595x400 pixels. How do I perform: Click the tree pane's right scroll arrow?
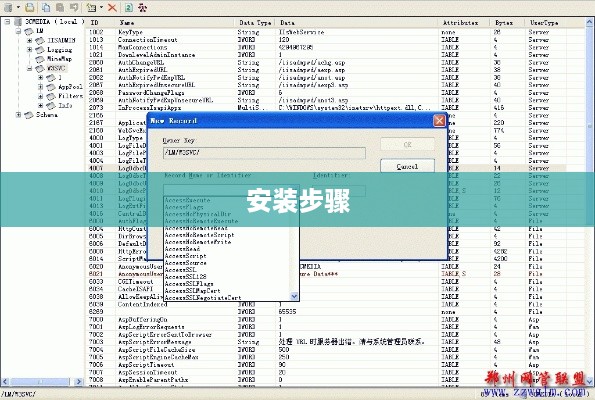pyautogui.click(x=79, y=381)
